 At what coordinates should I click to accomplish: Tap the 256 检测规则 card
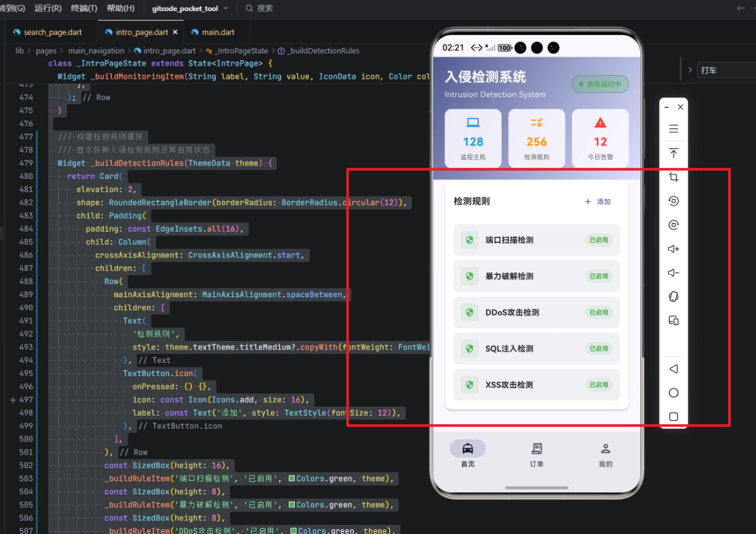pyautogui.click(x=537, y=139)
